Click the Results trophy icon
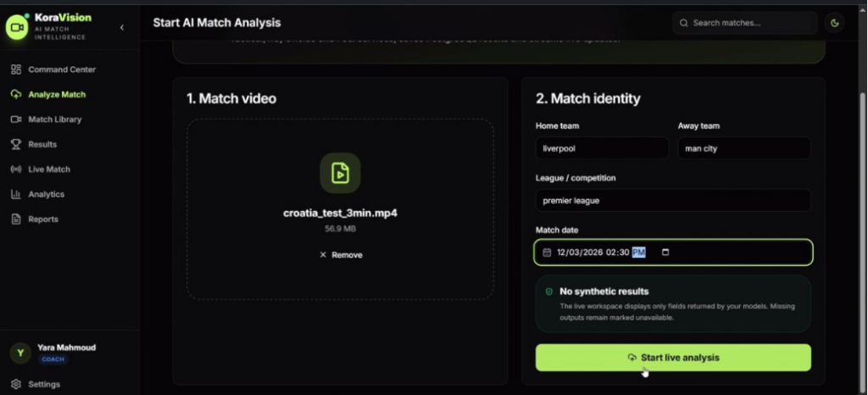 pyautogui.click(x=16, y=144)
